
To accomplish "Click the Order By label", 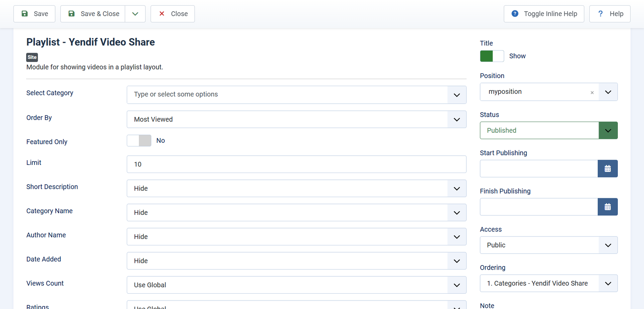I will tap(39, 117).
